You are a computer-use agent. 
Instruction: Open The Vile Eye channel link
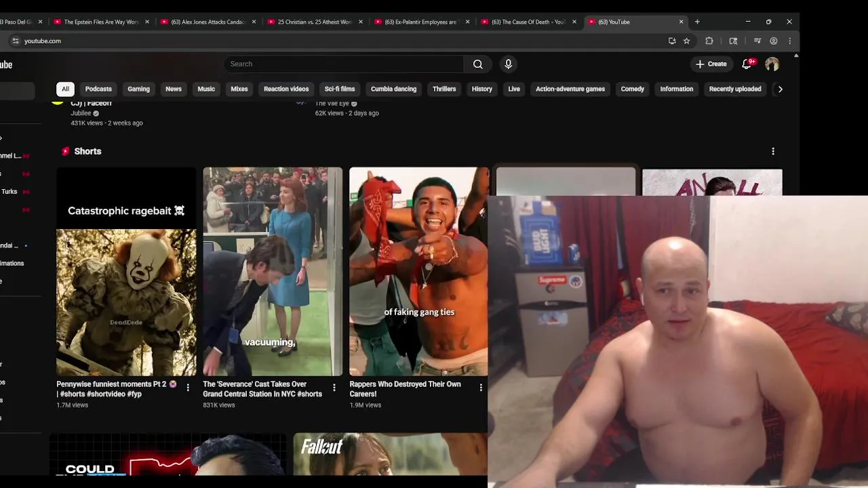pos(332,104)
